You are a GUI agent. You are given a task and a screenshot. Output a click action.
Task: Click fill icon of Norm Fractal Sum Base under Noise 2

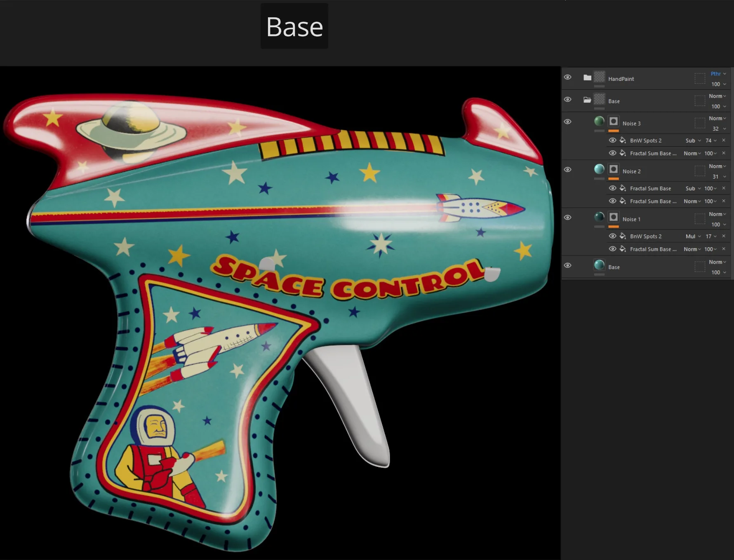623,201
